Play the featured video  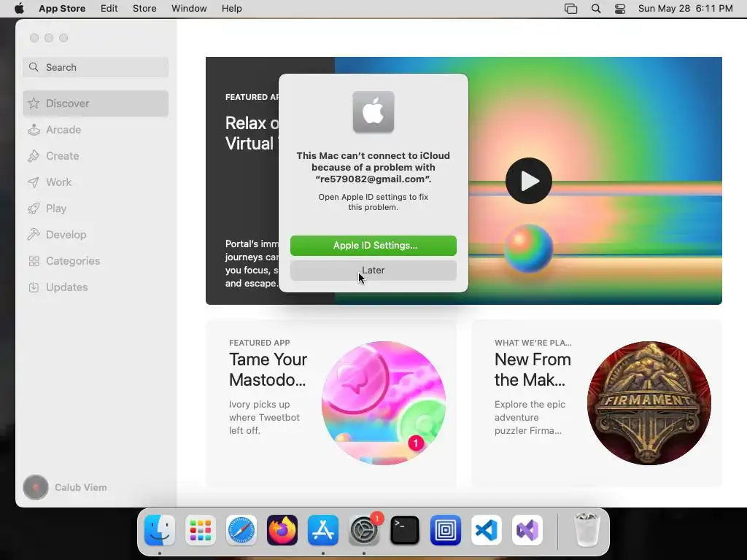tap(528, 181)
